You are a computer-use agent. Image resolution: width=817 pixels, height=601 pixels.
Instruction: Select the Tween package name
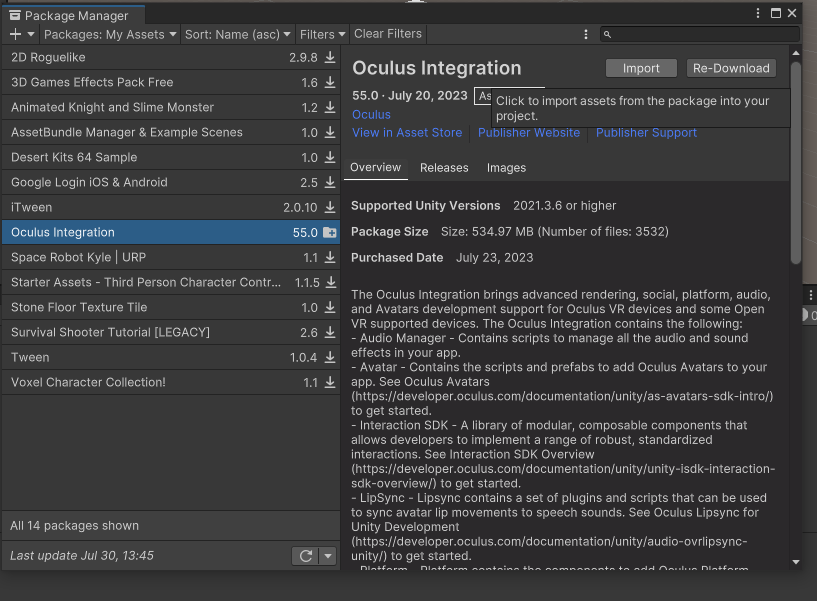coord(30,358)
